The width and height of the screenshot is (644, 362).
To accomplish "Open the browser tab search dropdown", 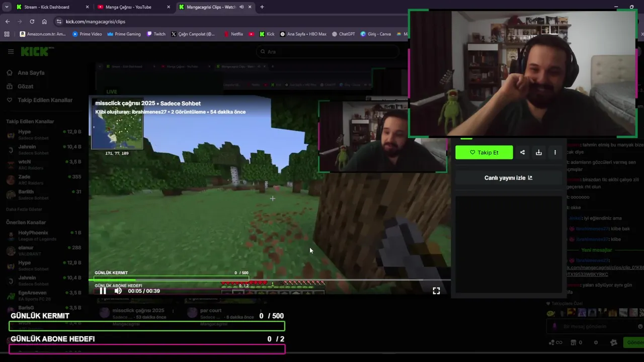I will click(x=7, y=7).
